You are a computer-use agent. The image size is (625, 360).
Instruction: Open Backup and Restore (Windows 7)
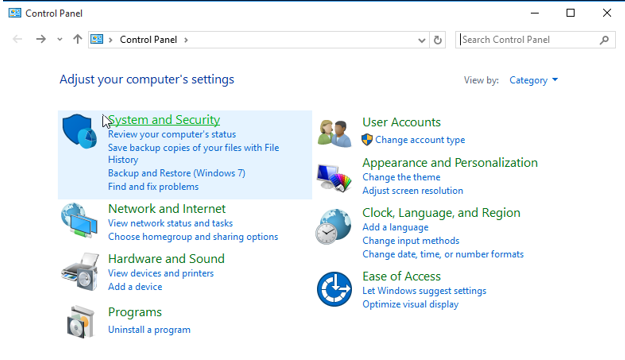pyautogui.click(x=177, y=173)
